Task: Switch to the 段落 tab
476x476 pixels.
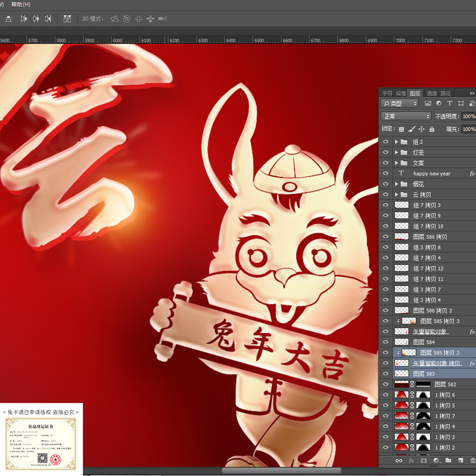Action: pos(401,93)
